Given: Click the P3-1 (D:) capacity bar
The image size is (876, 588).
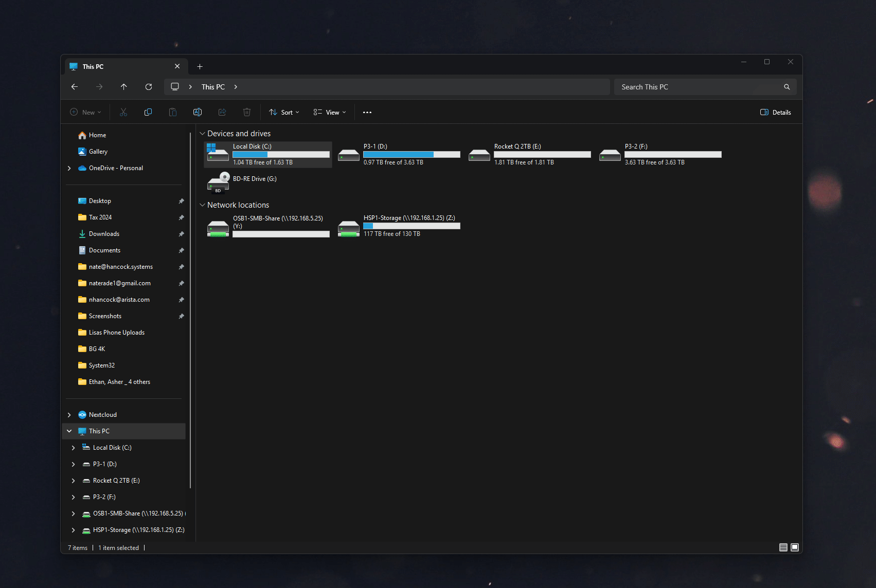Looking at the screenshot, I should (412, 154).
